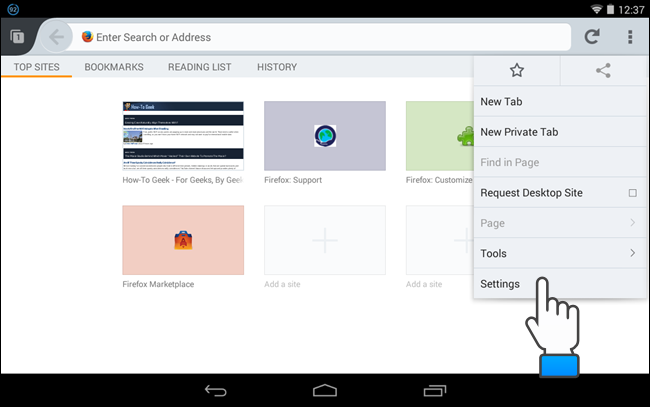
Task: Open the Reading List tab
Action: 199,67
